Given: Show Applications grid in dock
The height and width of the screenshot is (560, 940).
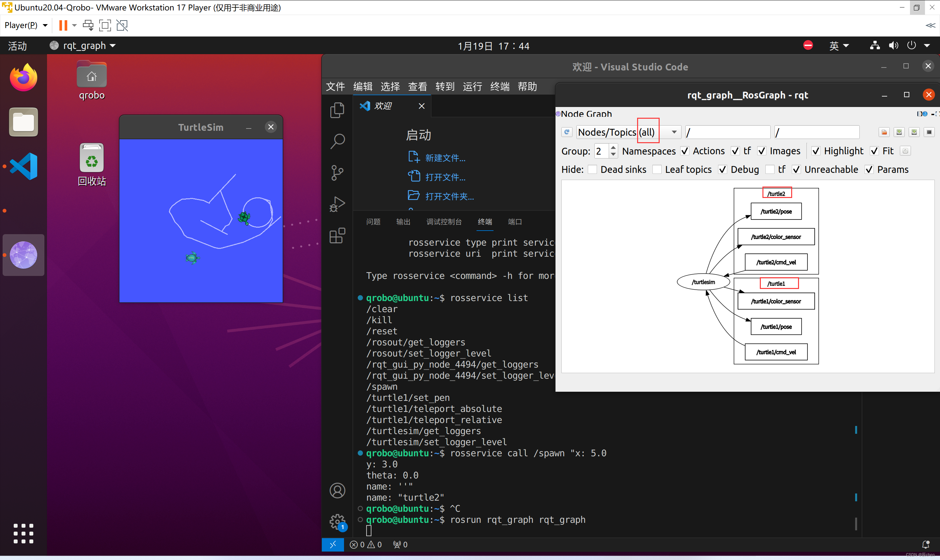Looking at the screenshot, I should point(23,534).
